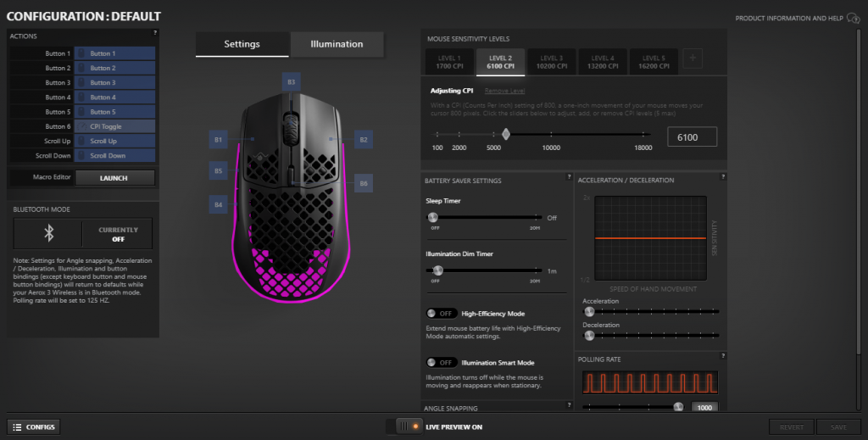
Task: Toggle High-Efficiency Mode switch
Action: tap(441, 314)
